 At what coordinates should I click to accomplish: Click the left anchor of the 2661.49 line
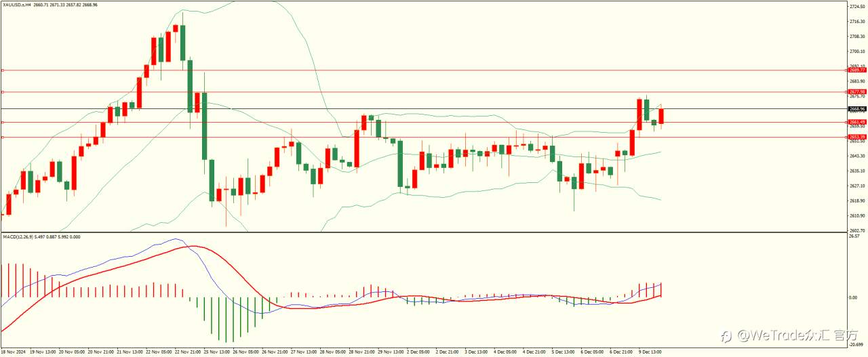[3, 122]
